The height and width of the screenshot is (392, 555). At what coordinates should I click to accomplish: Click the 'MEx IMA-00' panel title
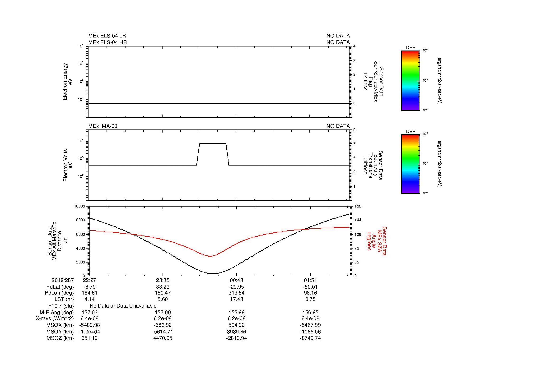[x=103, y=126]
